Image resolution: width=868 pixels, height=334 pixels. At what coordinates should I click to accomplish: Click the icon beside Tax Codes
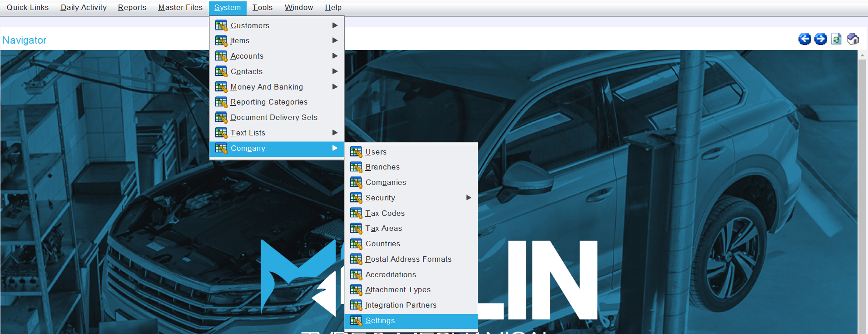click(356, 213)
